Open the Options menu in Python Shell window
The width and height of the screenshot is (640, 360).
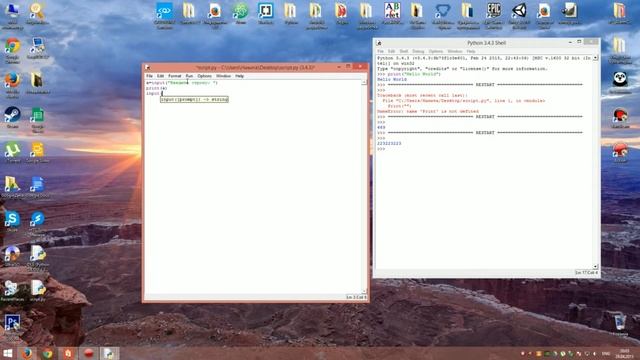tap(436, 51)
